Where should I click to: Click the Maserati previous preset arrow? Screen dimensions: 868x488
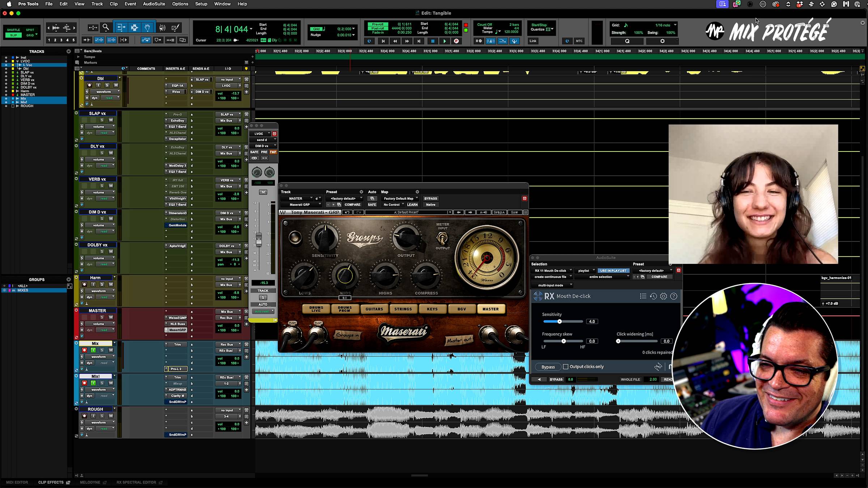point(459,212)
